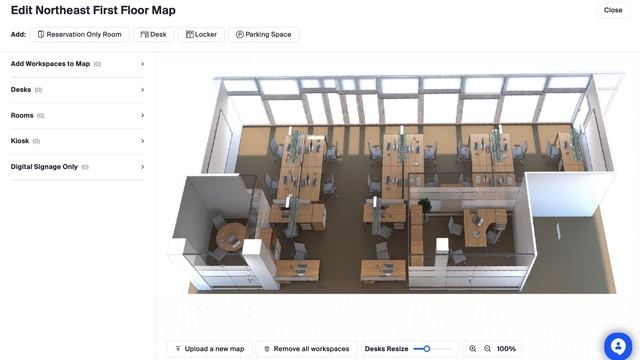Image resolution: width=640 pixels, height=360 pixels.
Task: Add a Desk to the map
Action: tap(153, 35)
